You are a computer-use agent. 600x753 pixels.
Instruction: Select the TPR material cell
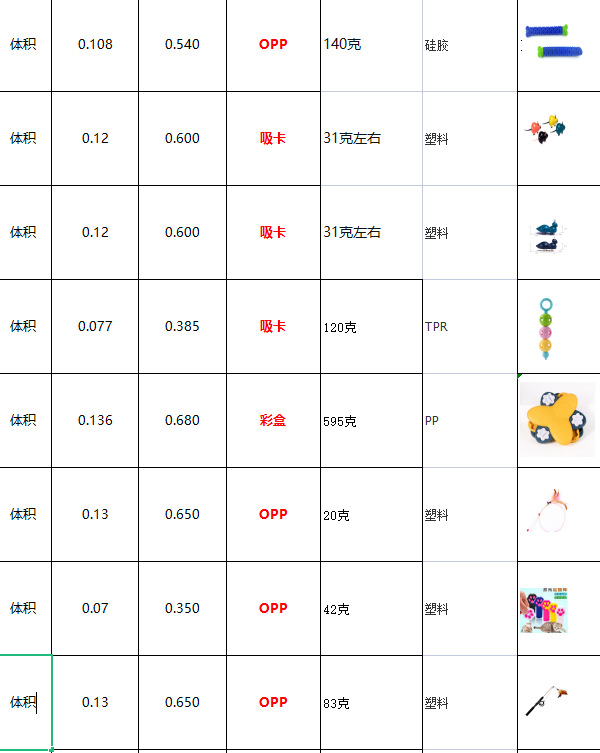[470, 327]
